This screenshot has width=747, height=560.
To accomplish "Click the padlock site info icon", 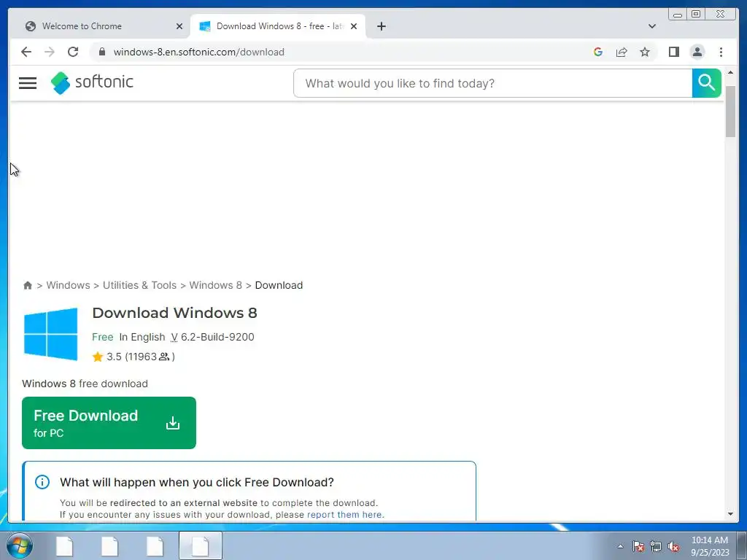I will tap(102, 52).
